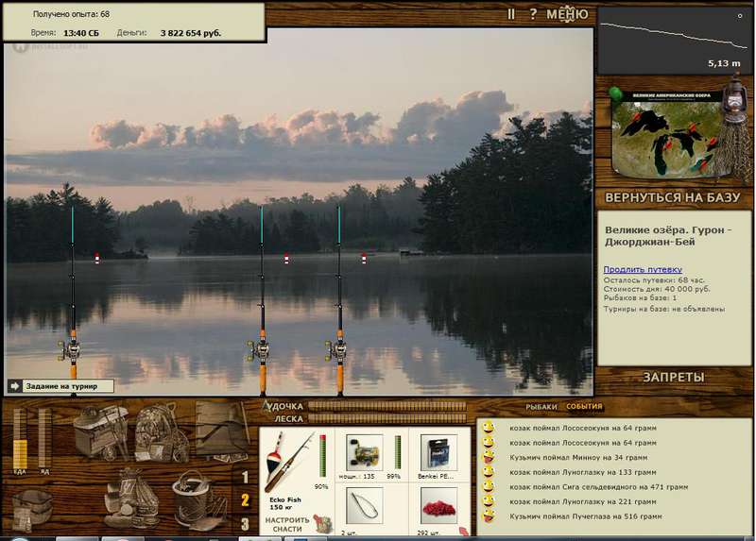Click the Great Lakes map thumbnail

(x=667, y=134)
